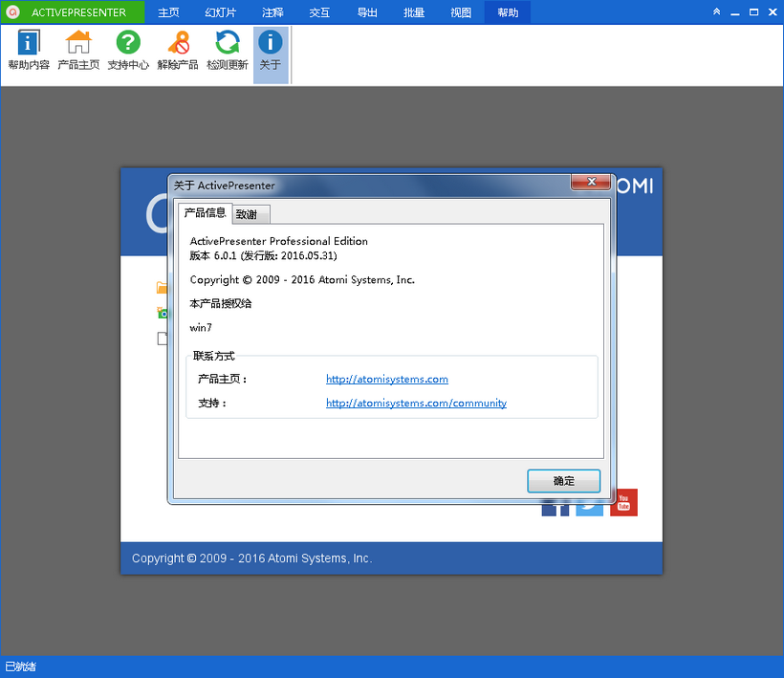Click the 本产品授权给 label
The image size is (784, 678).
click(221, 303)
